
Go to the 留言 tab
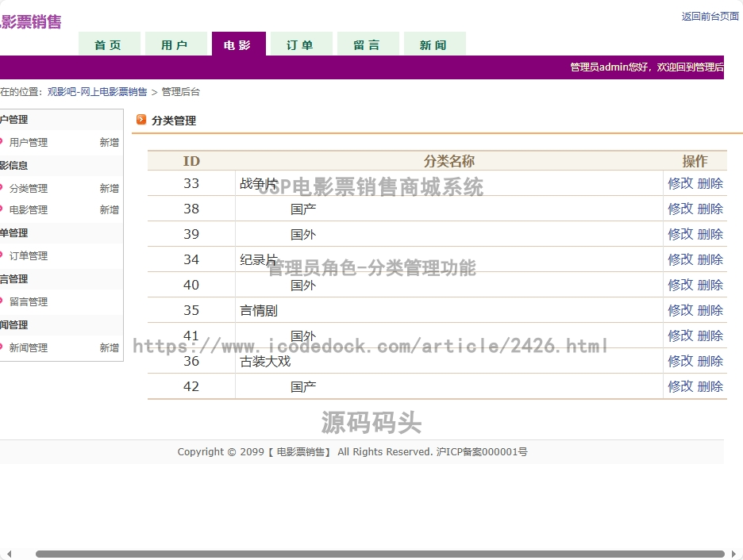point(368,44)
